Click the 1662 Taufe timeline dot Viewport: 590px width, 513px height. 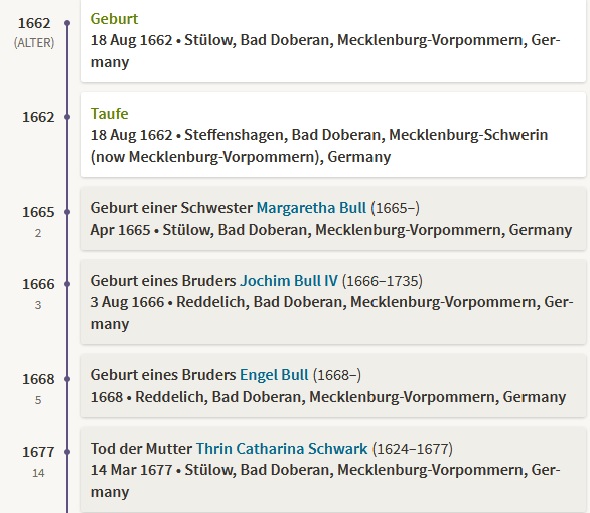[67, 117]
